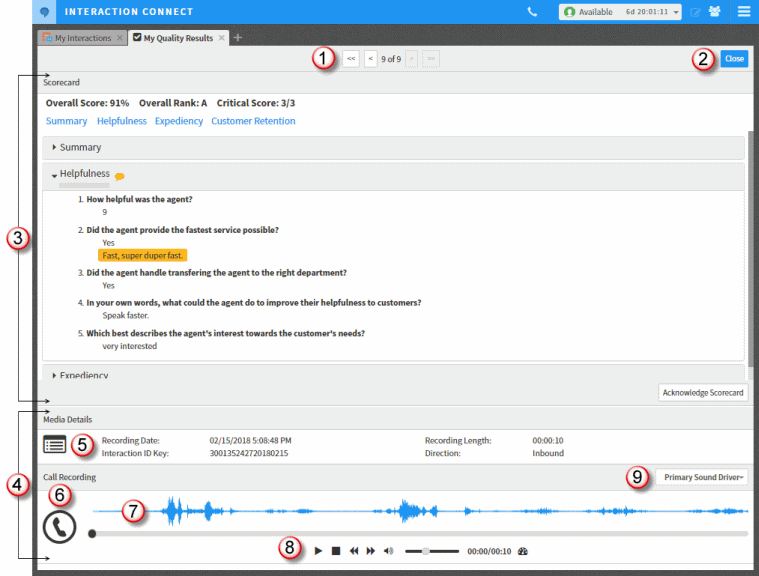
Task: Click the Helpfulness comment bubble icon
Action: [x=120, y=176]
